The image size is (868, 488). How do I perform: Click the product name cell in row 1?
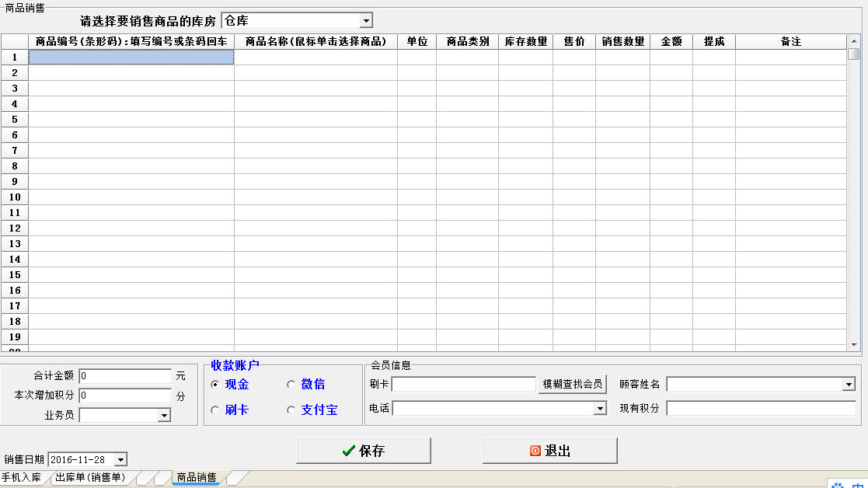pyautogui.click(x=315, y=57)
